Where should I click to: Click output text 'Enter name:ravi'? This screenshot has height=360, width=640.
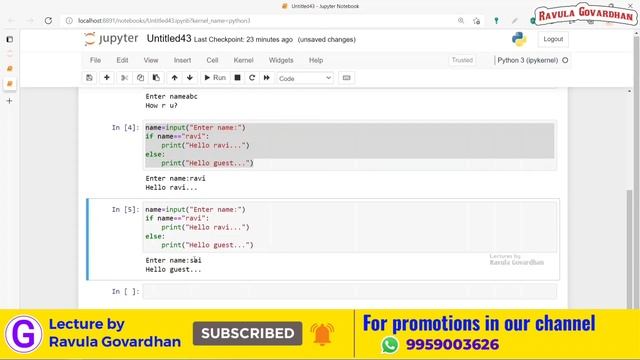[x=176, y=178]
